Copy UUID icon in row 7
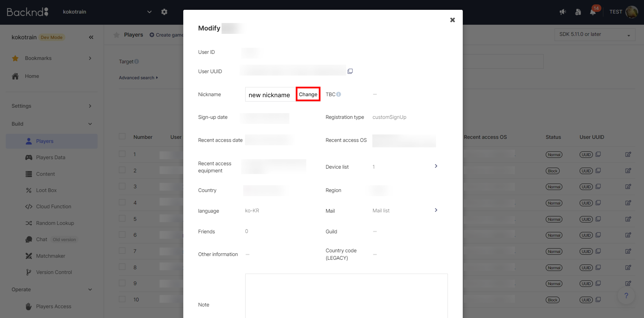 (x=598, y=251)
